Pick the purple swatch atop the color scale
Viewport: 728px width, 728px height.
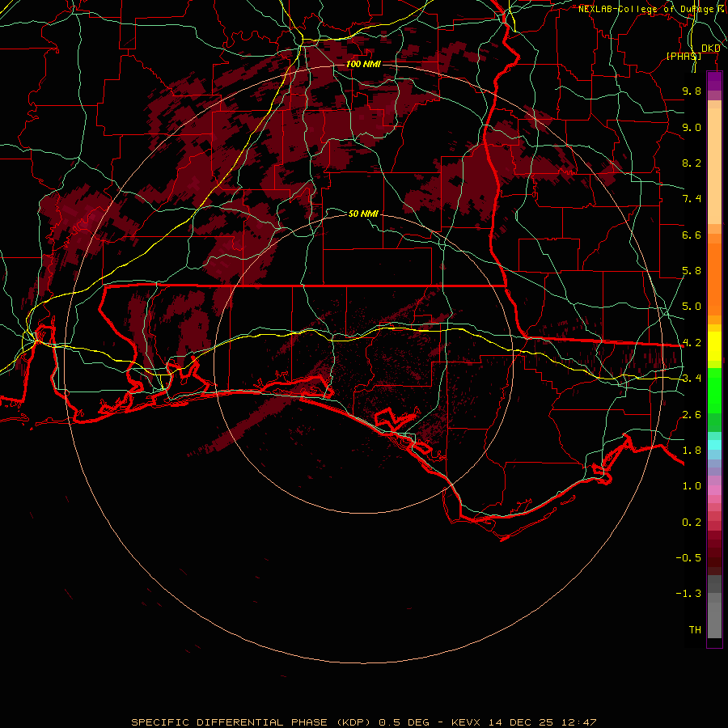714,81
